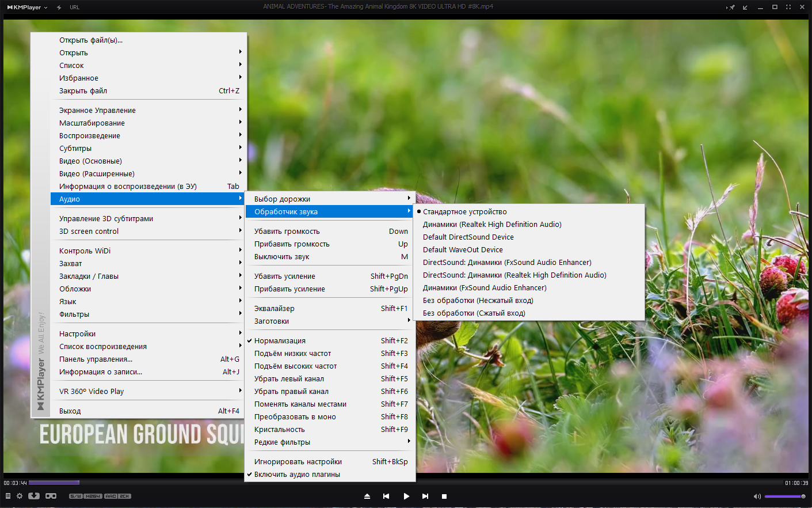This screenshot has width=812, height=508.
Task: Click the URL button in title bar
Action: click(x=74, y=7)
